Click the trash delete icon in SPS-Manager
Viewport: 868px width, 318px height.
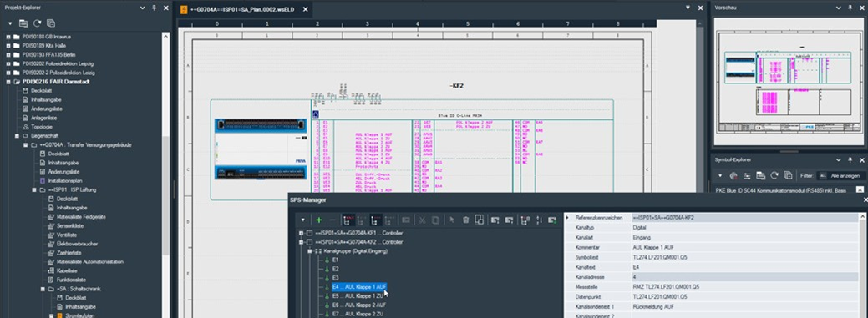(466, 220)
